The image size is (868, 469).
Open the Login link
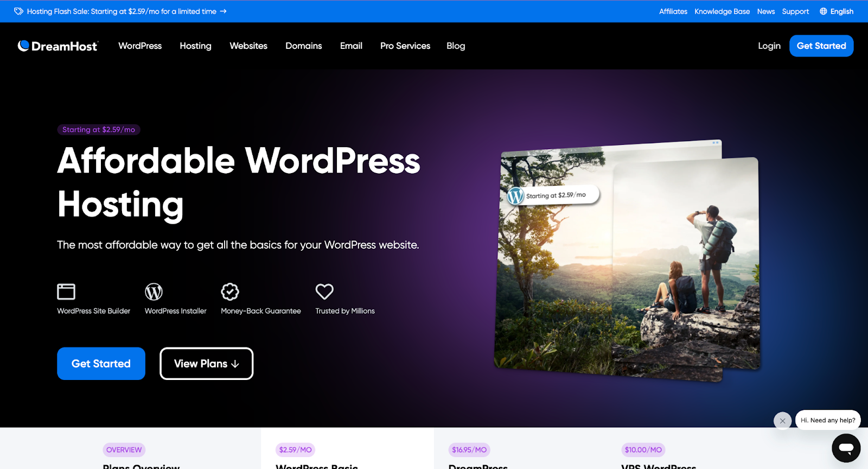[x=769, y=46]
